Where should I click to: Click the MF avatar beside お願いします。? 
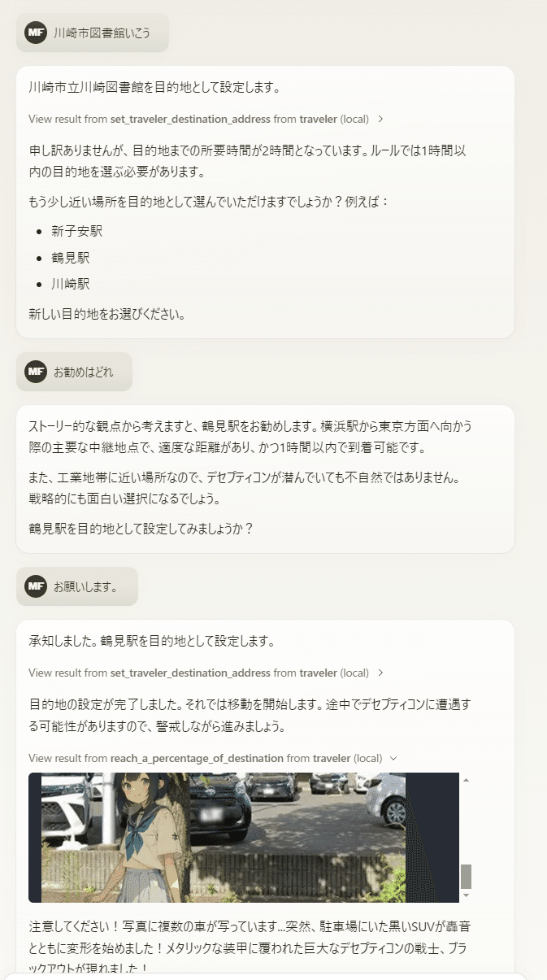(x=36, y=586)
